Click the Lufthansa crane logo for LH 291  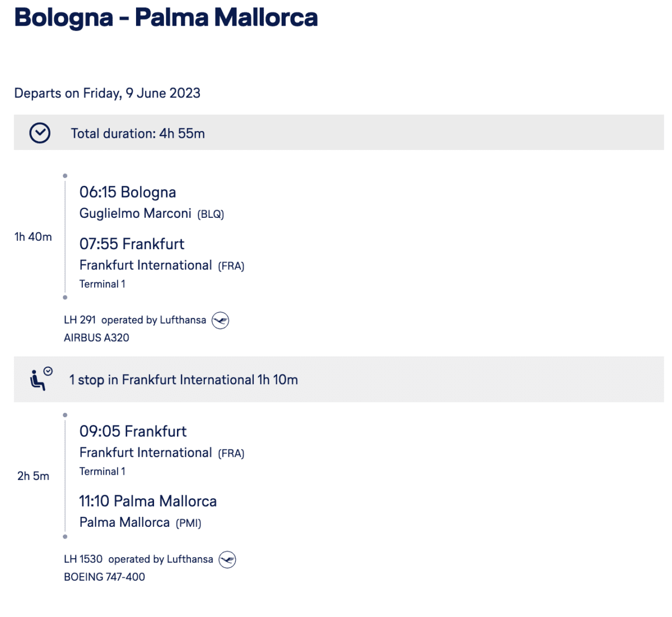(x=220, y=320)
